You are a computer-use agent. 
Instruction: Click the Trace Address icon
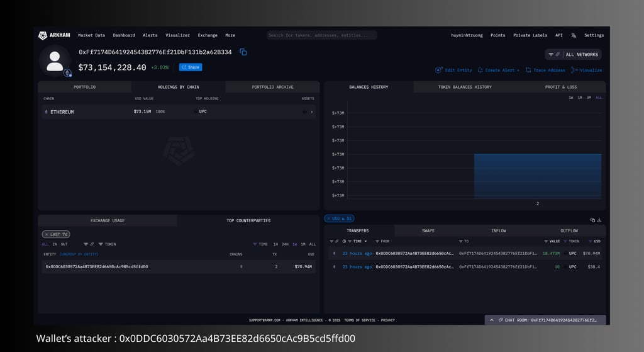coord(528,70)
